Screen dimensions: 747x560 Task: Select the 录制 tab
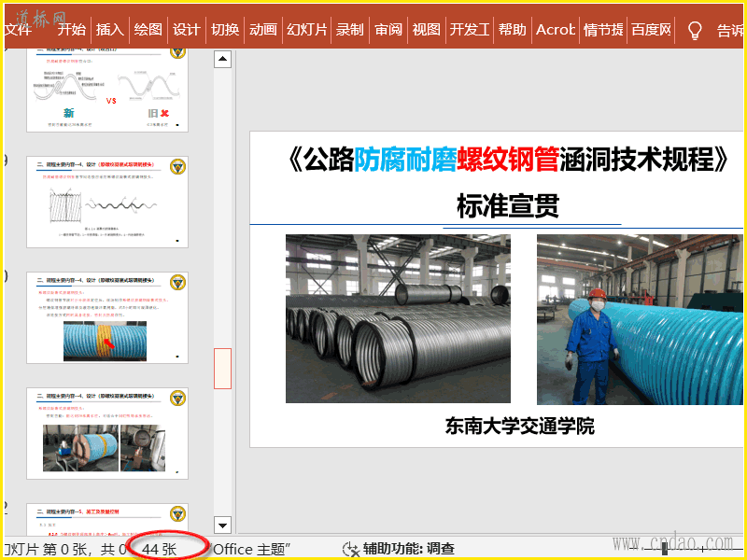tap(349, 30)
